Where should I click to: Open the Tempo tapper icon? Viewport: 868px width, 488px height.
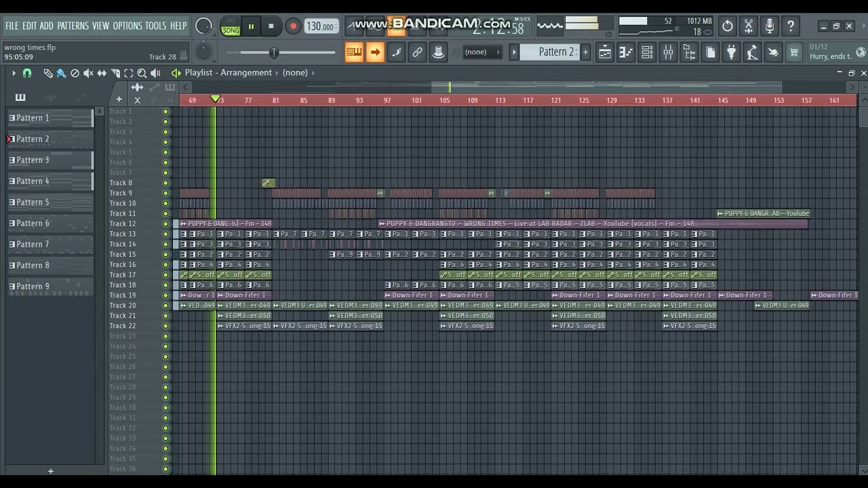point(752,52)
